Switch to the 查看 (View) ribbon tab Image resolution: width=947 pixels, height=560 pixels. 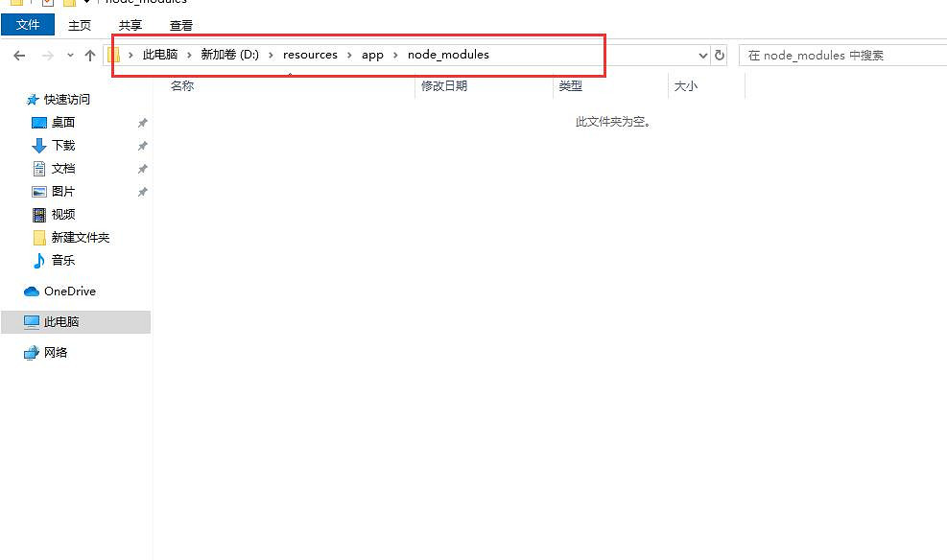tap(180, 25)
